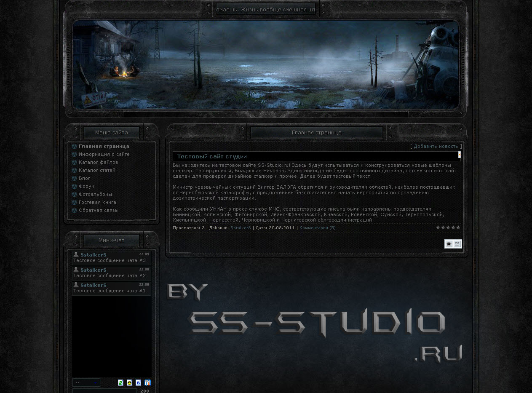Rate the news with the fifth star
The width and height of the screenshot is (532, 393).
[458, 227]
